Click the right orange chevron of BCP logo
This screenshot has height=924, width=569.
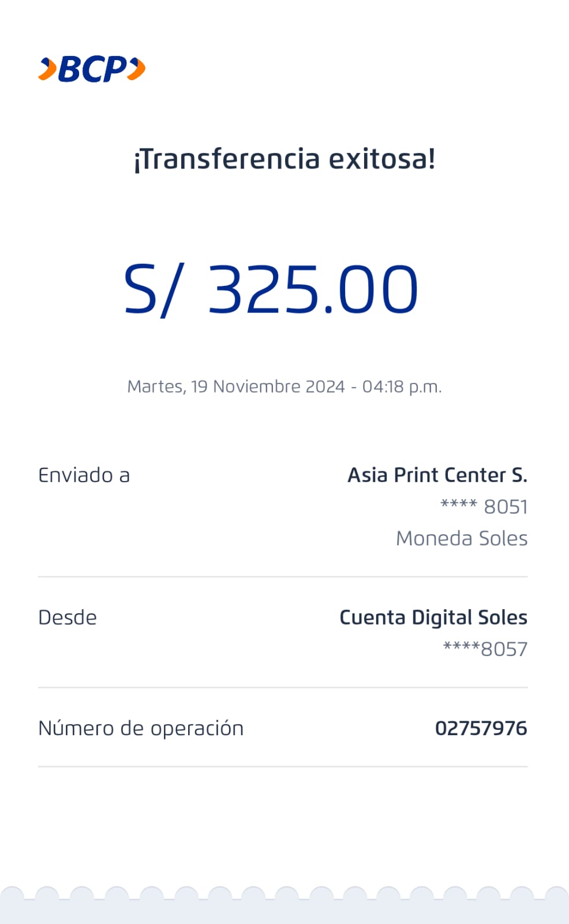pyautogui.click(x=137, y=69)
